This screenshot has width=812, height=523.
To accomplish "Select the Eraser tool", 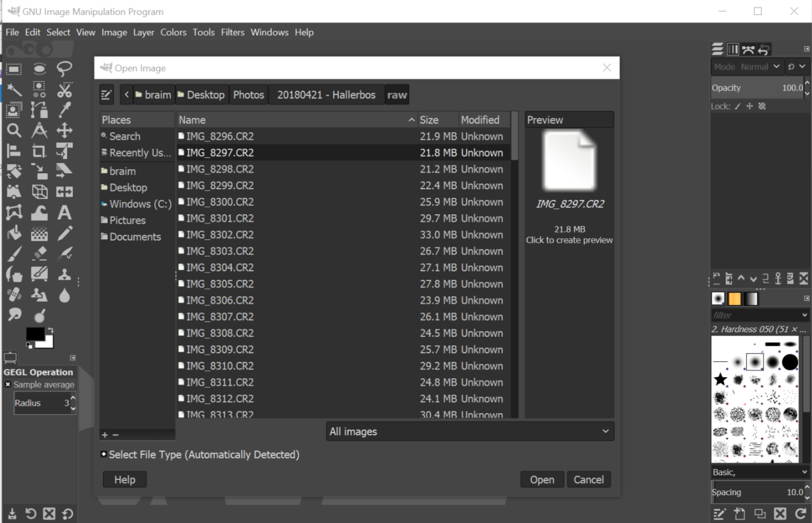I will point(39,254).
